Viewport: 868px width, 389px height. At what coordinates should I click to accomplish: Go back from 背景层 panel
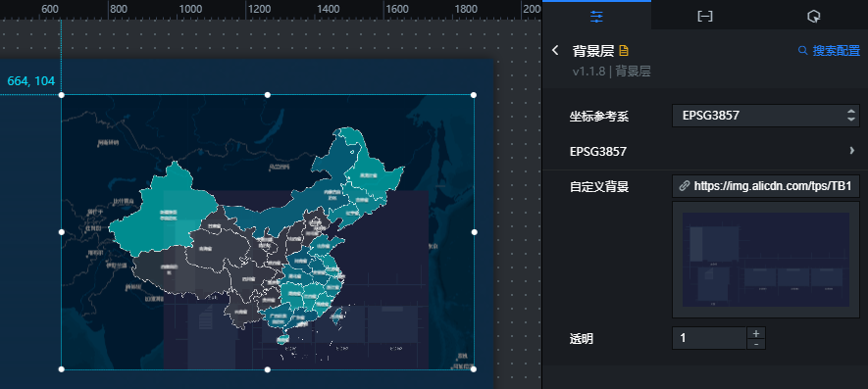tap(555, 50)
